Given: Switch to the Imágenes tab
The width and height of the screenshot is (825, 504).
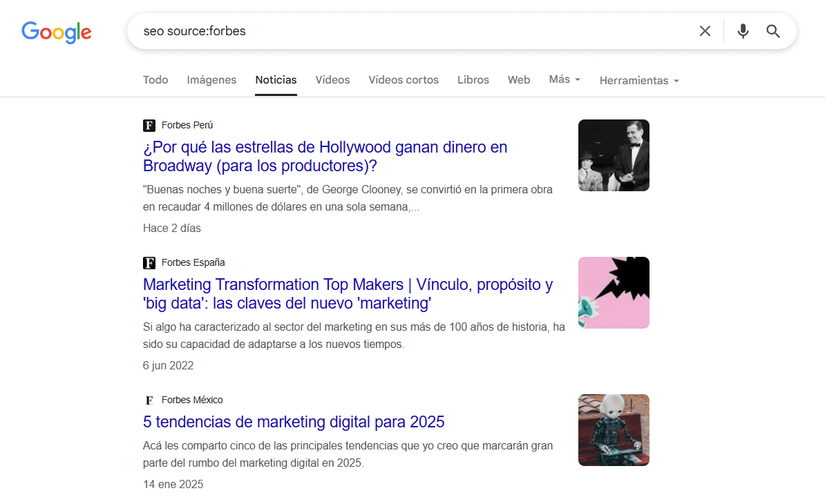Looking at the screenshot, I should coord(211,79).
